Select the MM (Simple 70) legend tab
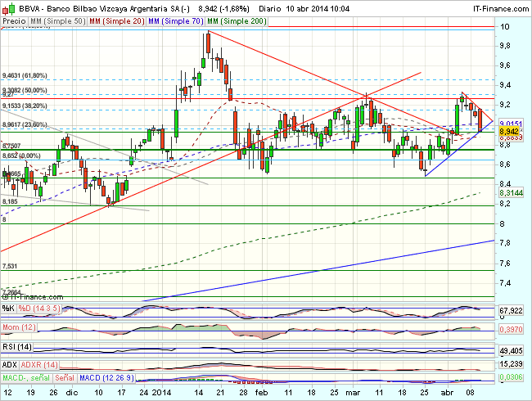532x401 pixels. click(x=176, y=21)
